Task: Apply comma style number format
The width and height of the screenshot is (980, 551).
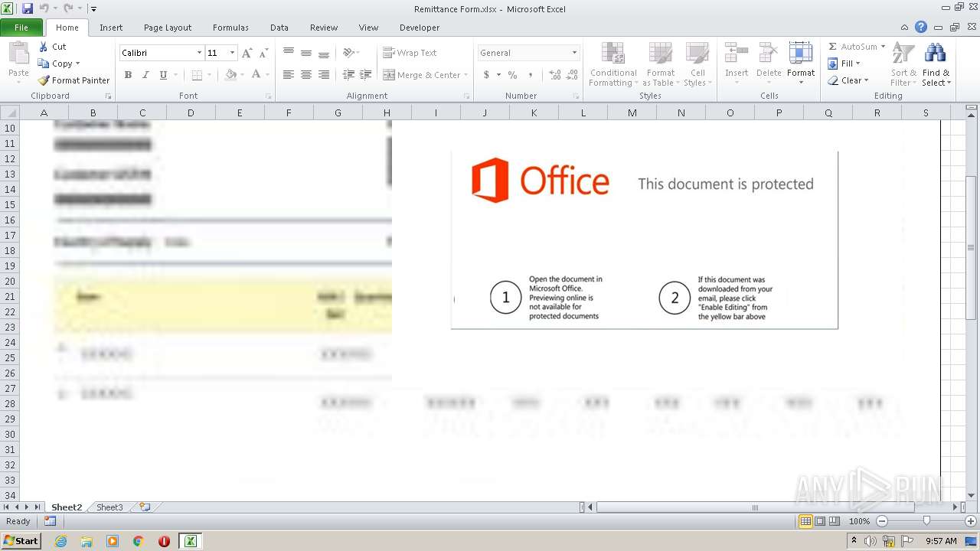Action: (x=532, y=75)
